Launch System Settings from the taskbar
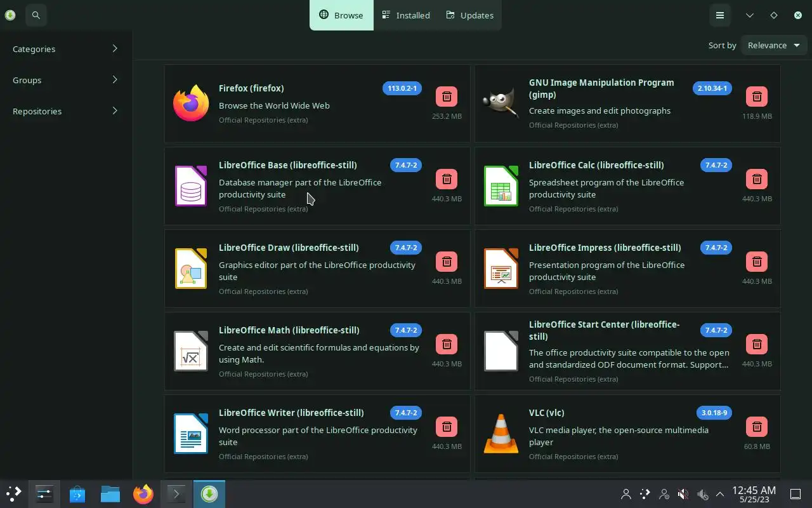 click(44, 493)
